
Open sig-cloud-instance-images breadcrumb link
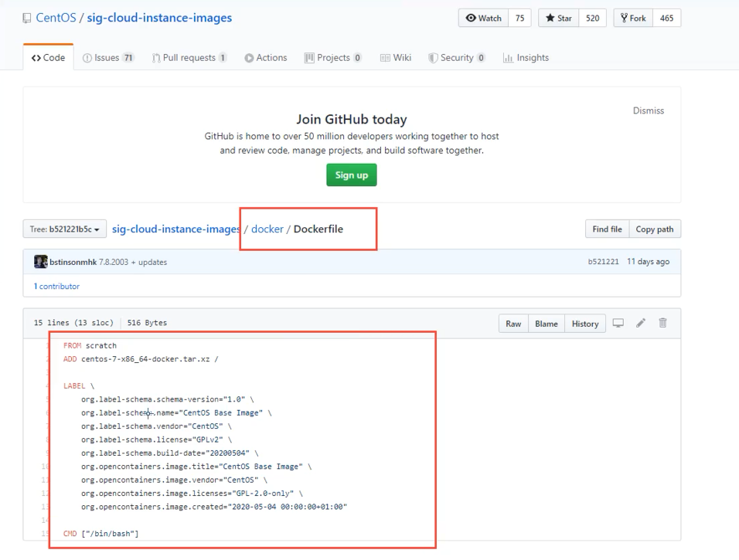point(175,229)
